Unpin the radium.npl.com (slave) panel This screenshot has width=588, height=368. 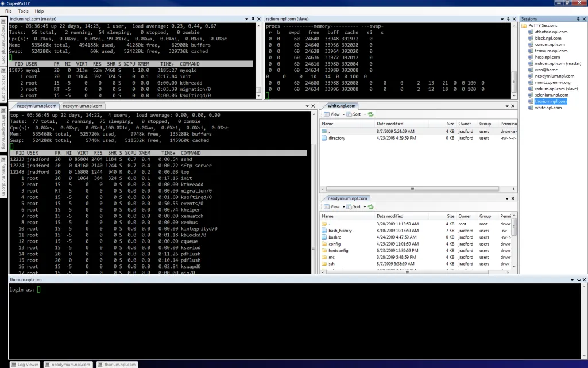(x=508, y=18)
